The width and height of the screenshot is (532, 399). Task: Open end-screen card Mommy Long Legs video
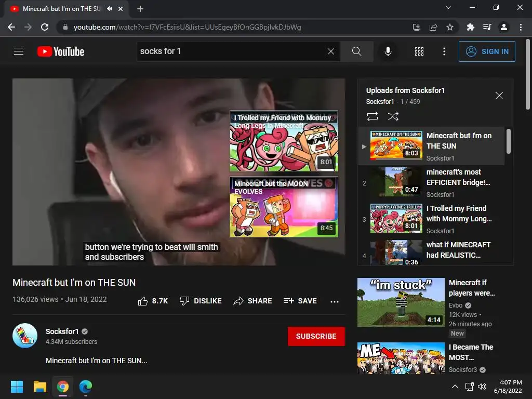[284, 141]
